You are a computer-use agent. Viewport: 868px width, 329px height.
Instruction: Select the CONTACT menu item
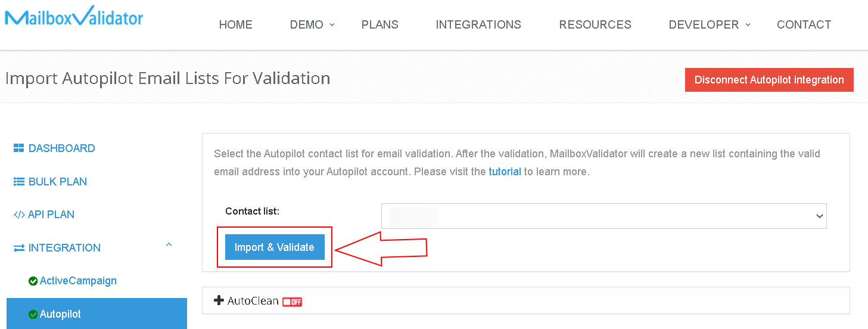click(804, 24)
